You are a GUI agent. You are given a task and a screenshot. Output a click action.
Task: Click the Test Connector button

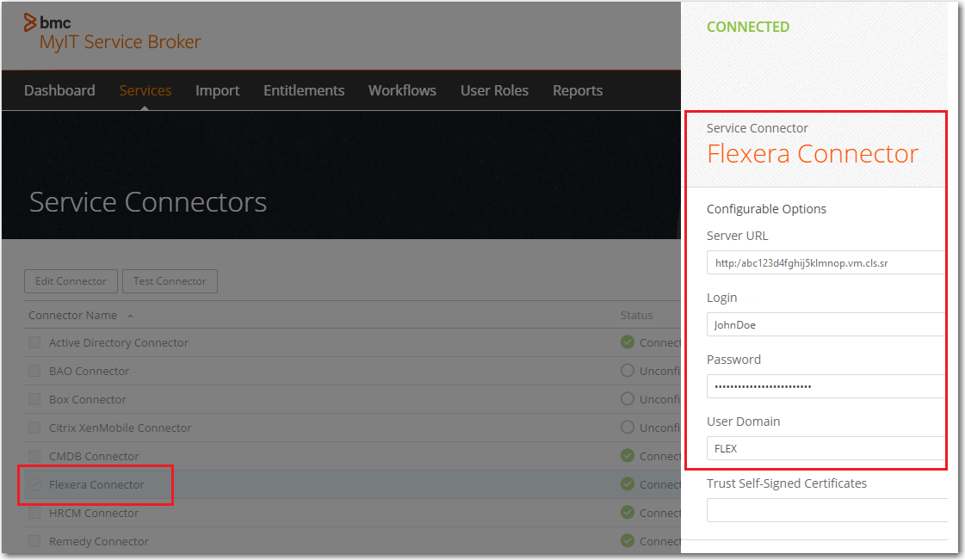click(x=170, y=281)
